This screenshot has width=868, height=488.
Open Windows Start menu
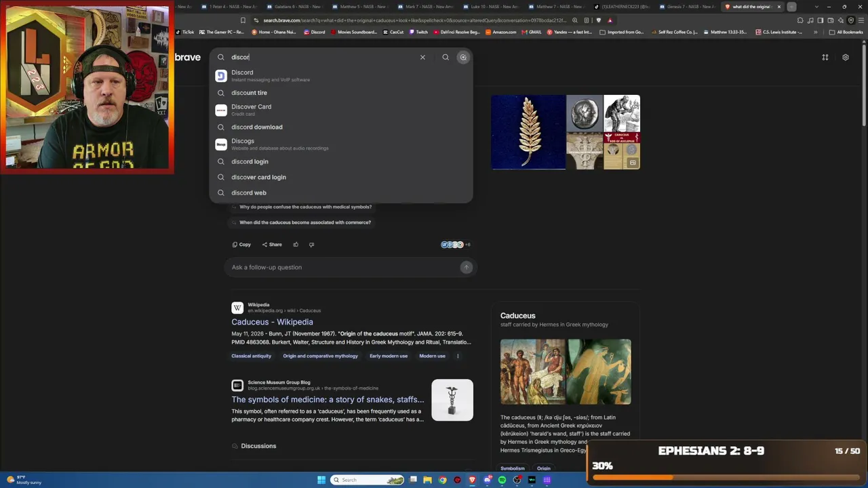click(x=321, y=480)
